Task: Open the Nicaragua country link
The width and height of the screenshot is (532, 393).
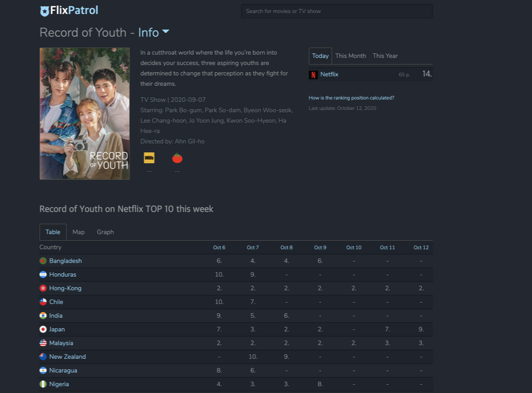Action: (x=63, y=370)
